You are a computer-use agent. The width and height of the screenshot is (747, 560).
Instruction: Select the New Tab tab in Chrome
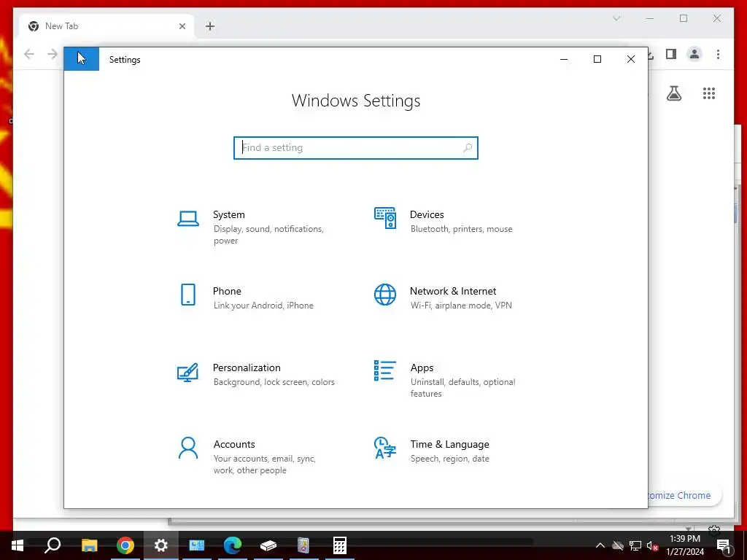[x=107, y=26]
